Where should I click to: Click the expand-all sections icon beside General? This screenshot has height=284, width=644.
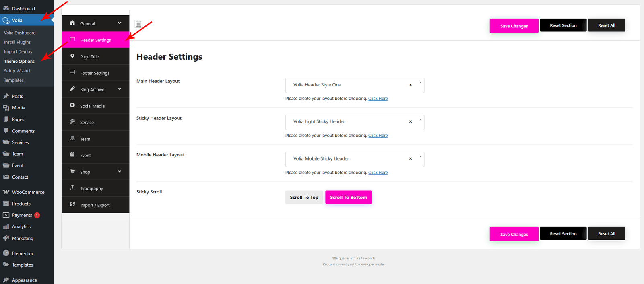coord(138,24)
